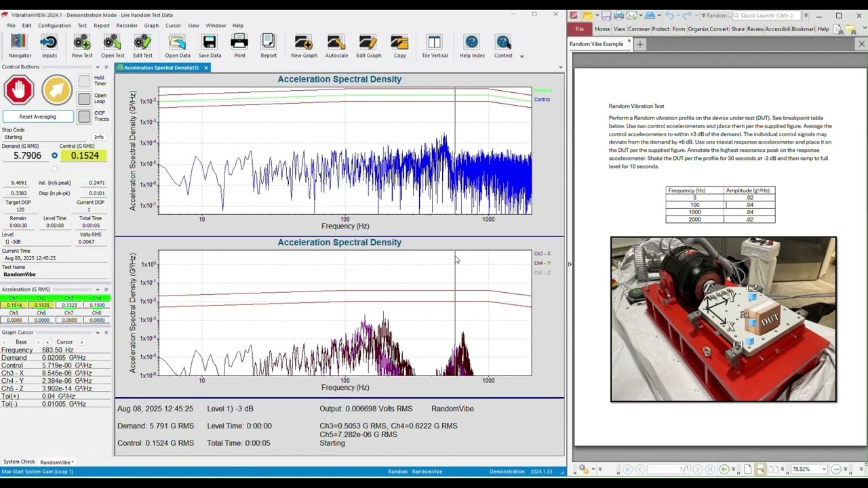Enable iDOF Traces checkbox
Screen dimensions: 868x488
pyautogui.click(x=84, y=116)
